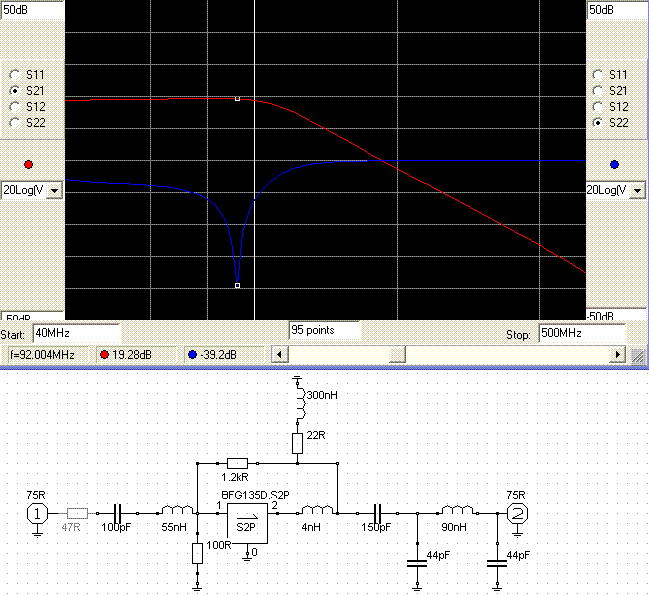The width and height of the screenshot is (649, 595).
Task: Select the right S22 radio button
Action: pyautogui.click(x=598, y=123)
